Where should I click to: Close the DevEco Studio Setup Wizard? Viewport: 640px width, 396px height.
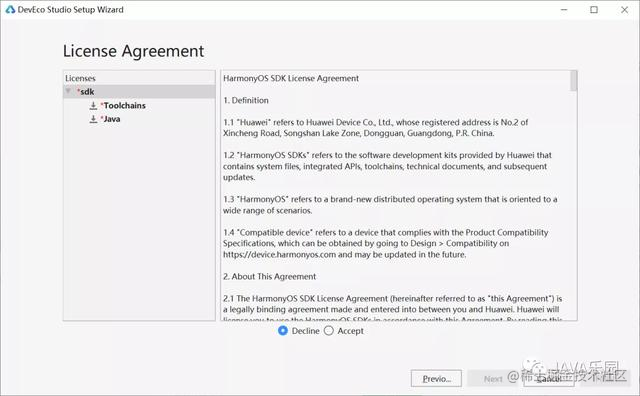624,9
